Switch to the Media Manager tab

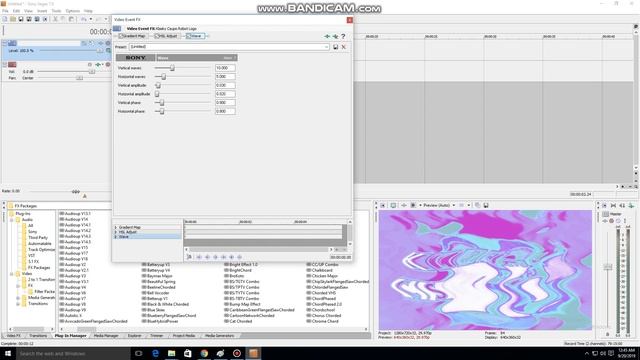[x=106, y=336]
